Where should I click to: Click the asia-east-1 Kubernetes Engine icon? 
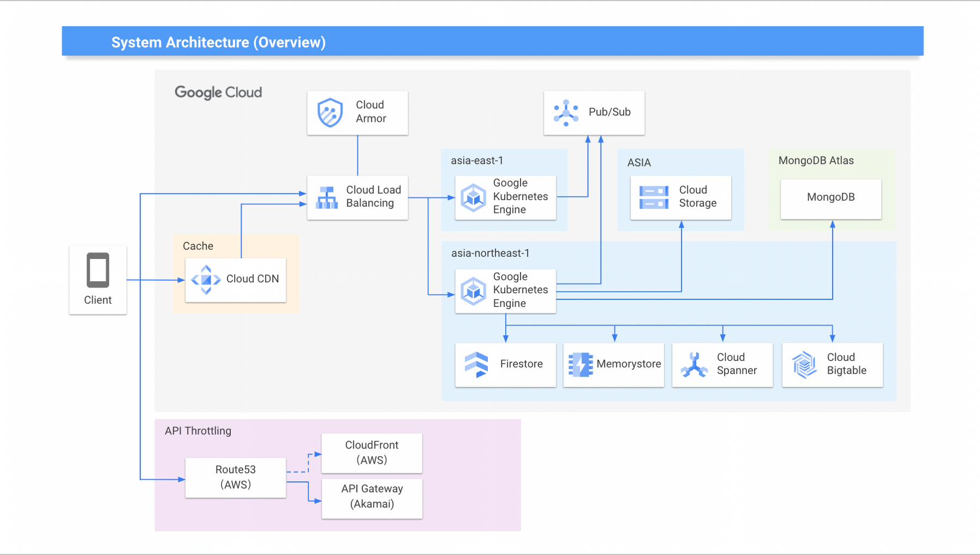point(473,198)
